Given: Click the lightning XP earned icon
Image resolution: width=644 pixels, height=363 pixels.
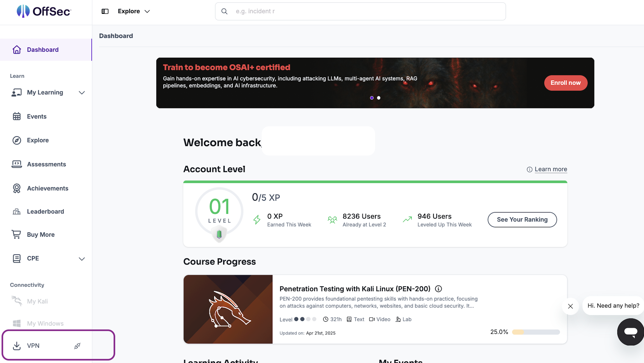Looking at the screenshot, I should point(257,220).
